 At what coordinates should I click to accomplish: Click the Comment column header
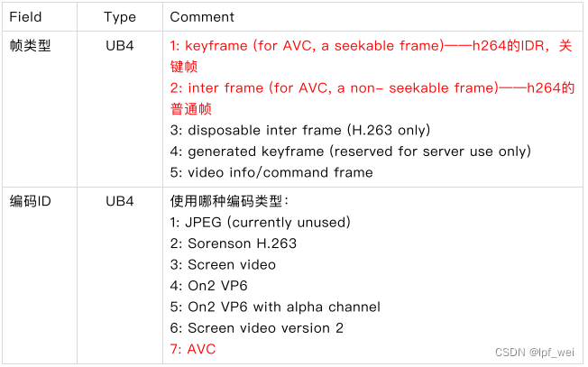tap(202, 17)
